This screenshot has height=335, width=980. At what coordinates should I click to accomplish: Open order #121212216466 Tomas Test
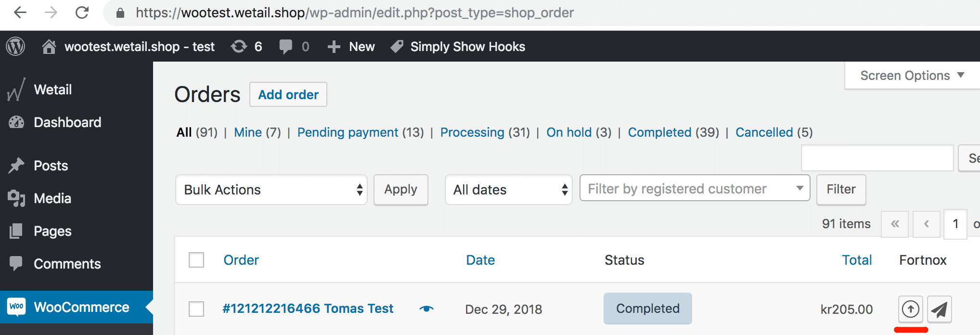(308, 309)
